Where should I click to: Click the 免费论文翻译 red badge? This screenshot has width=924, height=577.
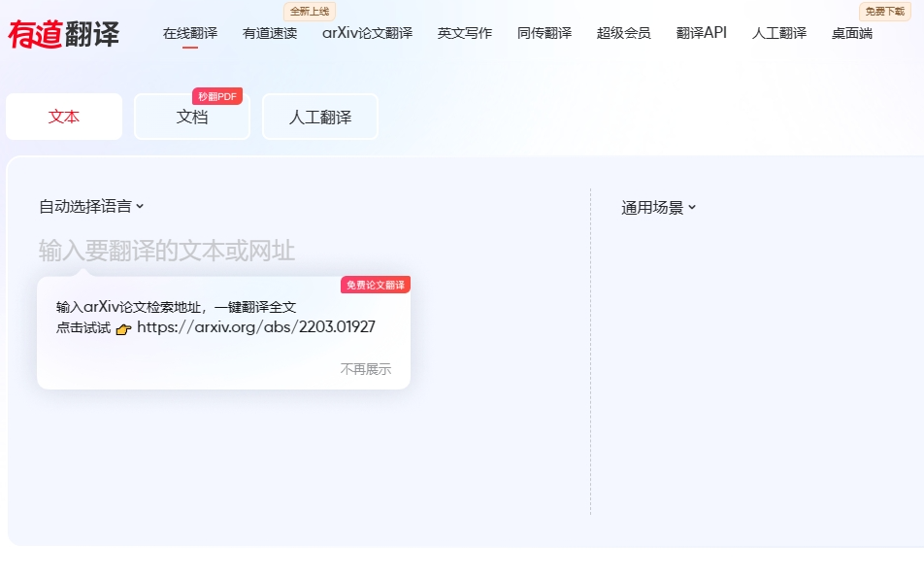pyautogui.click(x=375, y=285)
